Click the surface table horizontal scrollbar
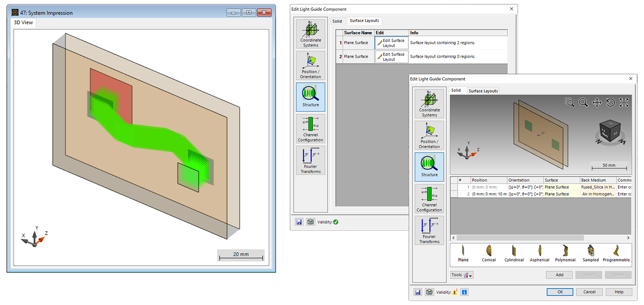The width and height of the screenshot is (644, 305). click(520, 238)
